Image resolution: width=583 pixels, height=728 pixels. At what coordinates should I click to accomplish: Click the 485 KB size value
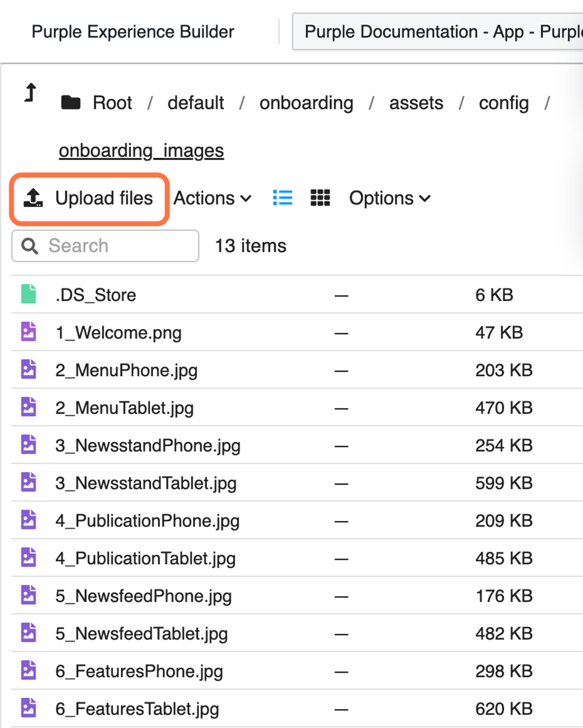[x=504, y=559]
